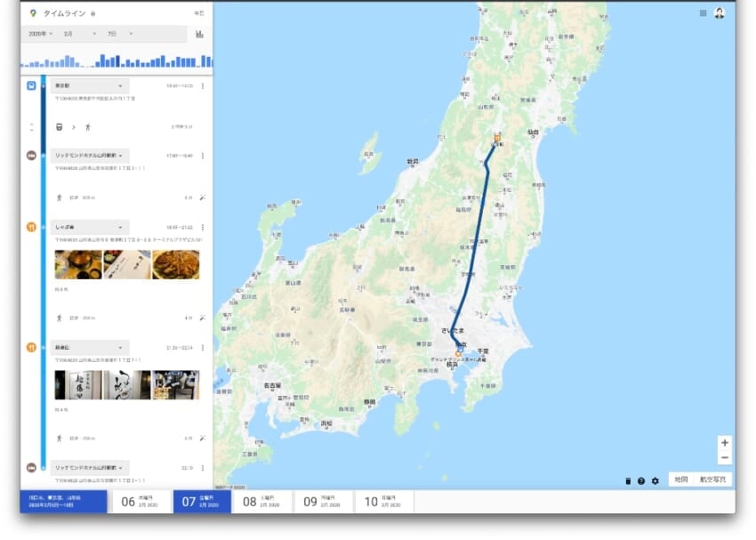This screenshot has height=540, width=756.
Task: Switch map to satellite view 航空写真
Action: tap(712, 480)
